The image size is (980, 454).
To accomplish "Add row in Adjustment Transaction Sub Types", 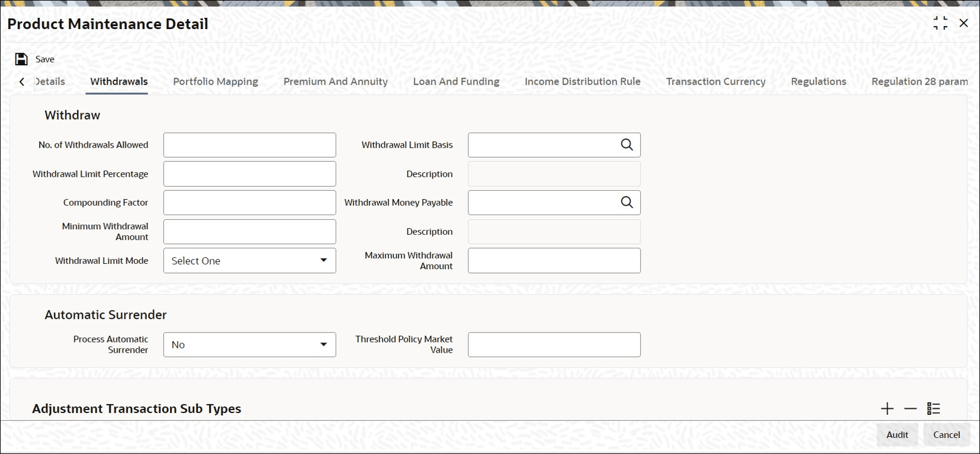I will pyautogui.click(x=887, y=408).
